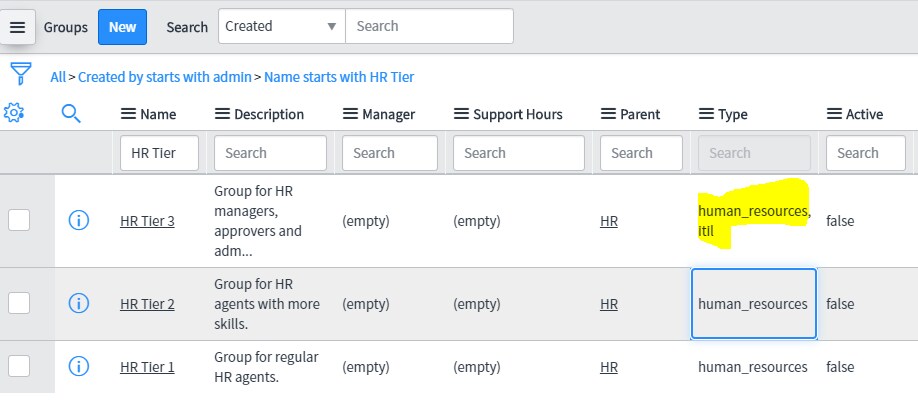Select 'Created by starts with admin' breadcrumb
918x401 pixels.
(165, 77)
